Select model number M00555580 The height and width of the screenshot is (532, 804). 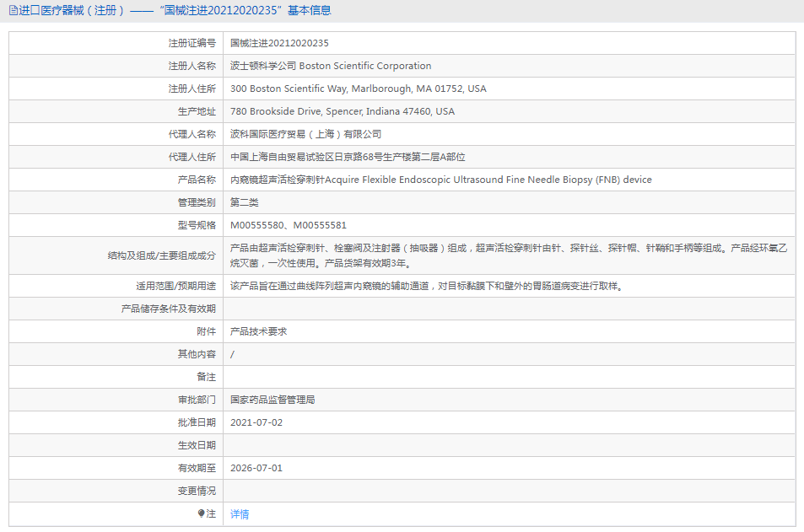point(256,225)
